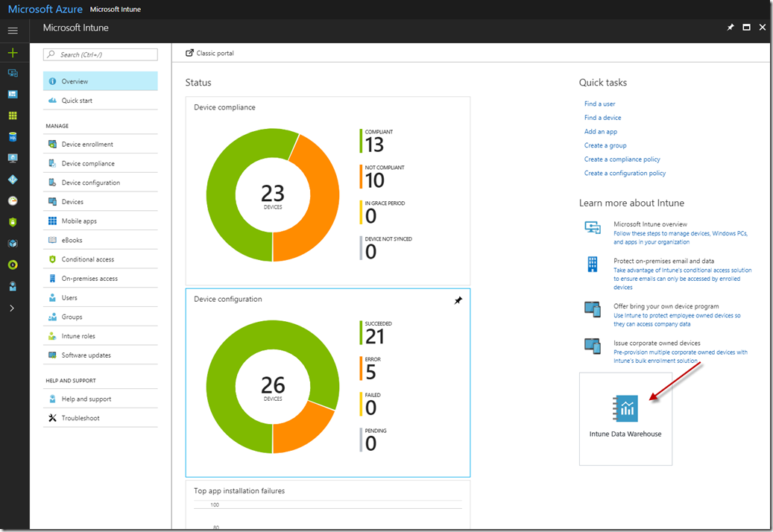Click the In Grace Period count

tap(370, 216)
